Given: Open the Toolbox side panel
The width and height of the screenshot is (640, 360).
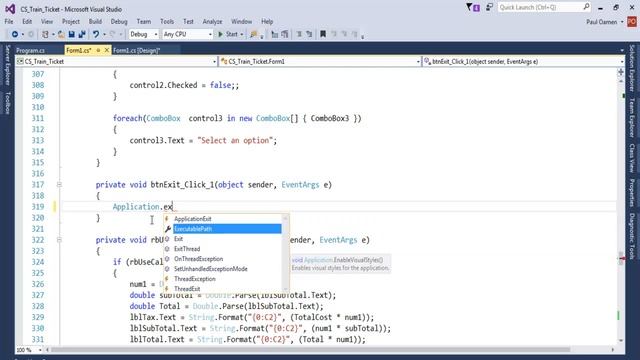Looking at the screenshot, I should coord(7,103).
